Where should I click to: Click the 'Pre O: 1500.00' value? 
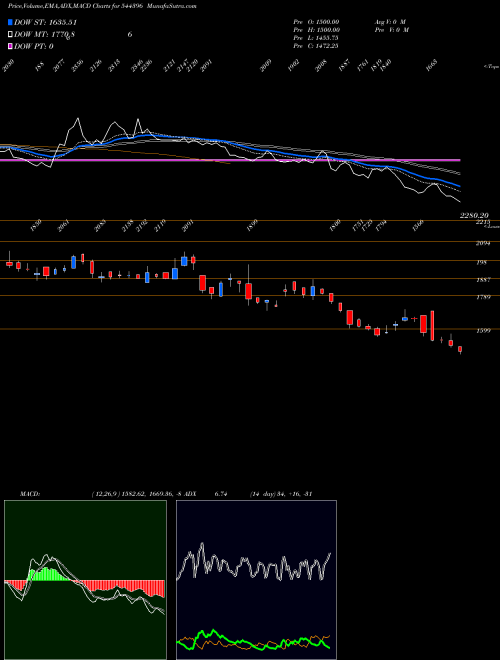tap(316, 21)
